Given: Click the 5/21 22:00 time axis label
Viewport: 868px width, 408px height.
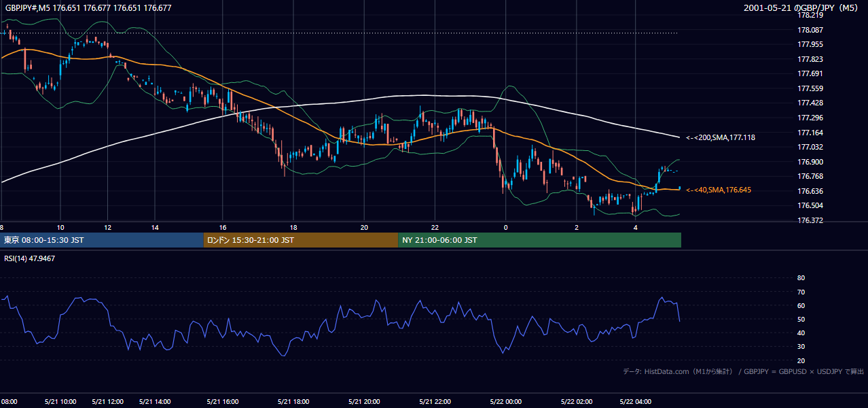Looking at the screenshot, I should [436, 402].
